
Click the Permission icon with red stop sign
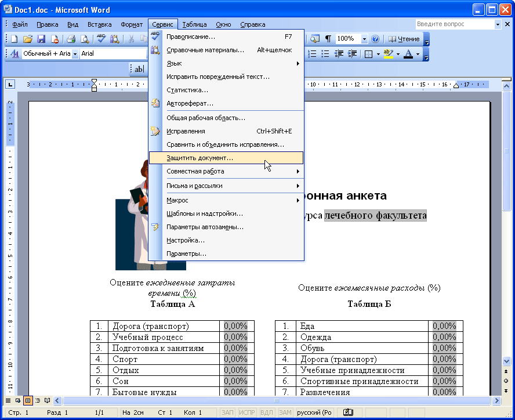(x=55, y=39)
